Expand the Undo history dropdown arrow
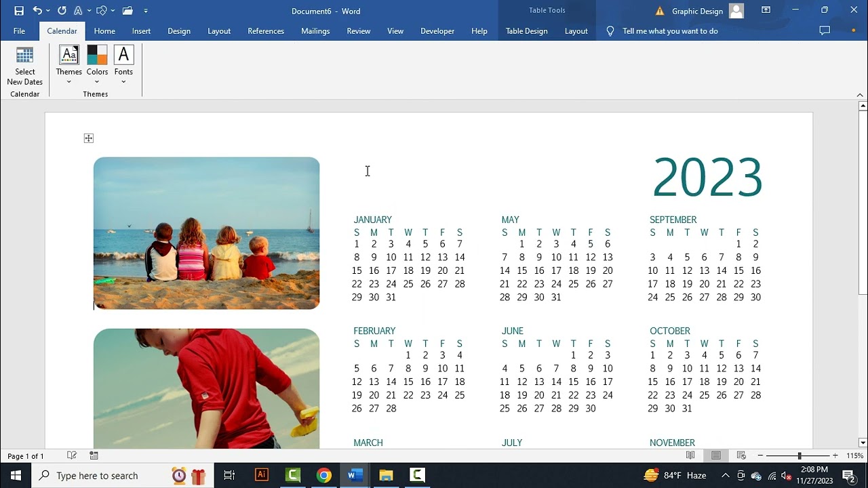The height and width of the screenshot is (488, 868). coord(49,11)
